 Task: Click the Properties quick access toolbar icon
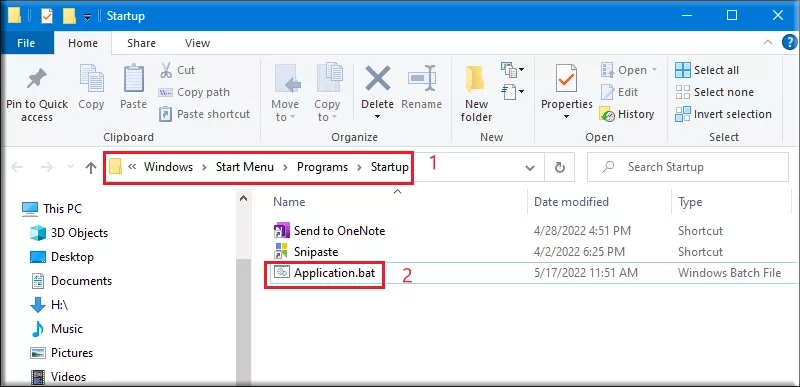[x=46, y=16]
